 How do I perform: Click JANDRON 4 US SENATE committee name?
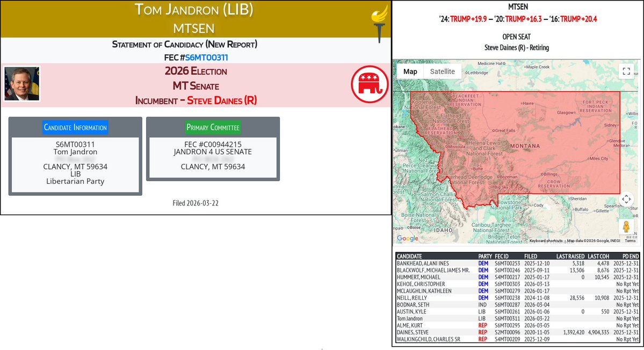(213, 152)
